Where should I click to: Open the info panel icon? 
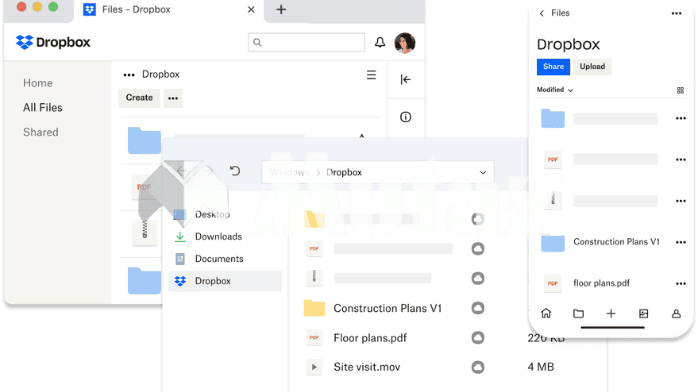click(x=405, y=117)
